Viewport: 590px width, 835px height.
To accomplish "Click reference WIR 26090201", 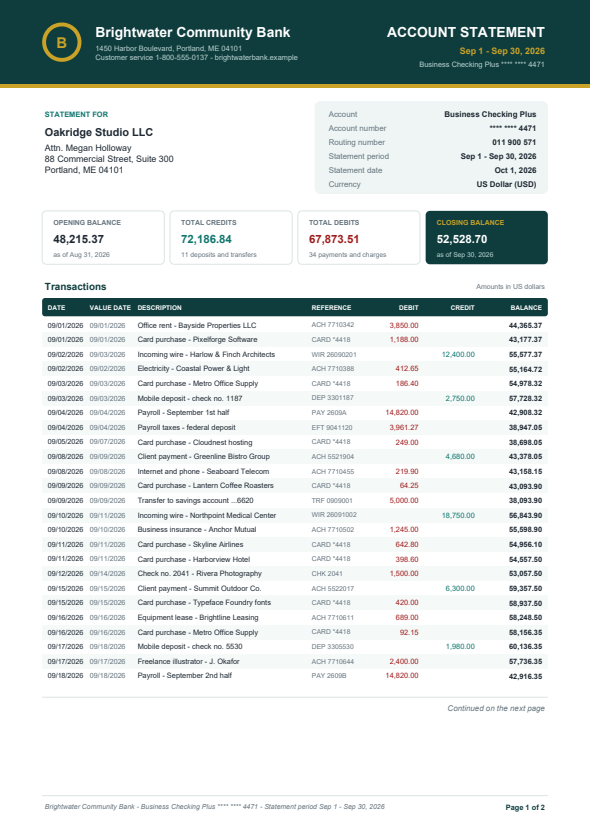I will tap(334, 355).
